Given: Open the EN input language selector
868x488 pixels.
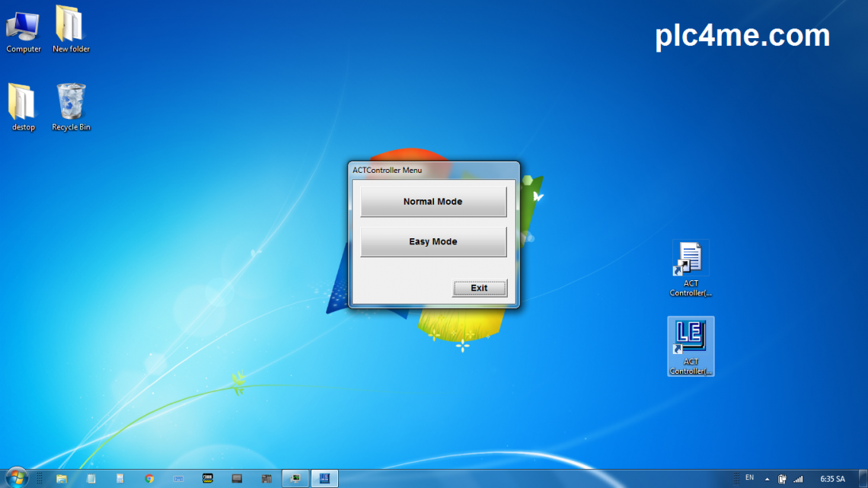Looking at the screenshot, I should click(749, 478).
